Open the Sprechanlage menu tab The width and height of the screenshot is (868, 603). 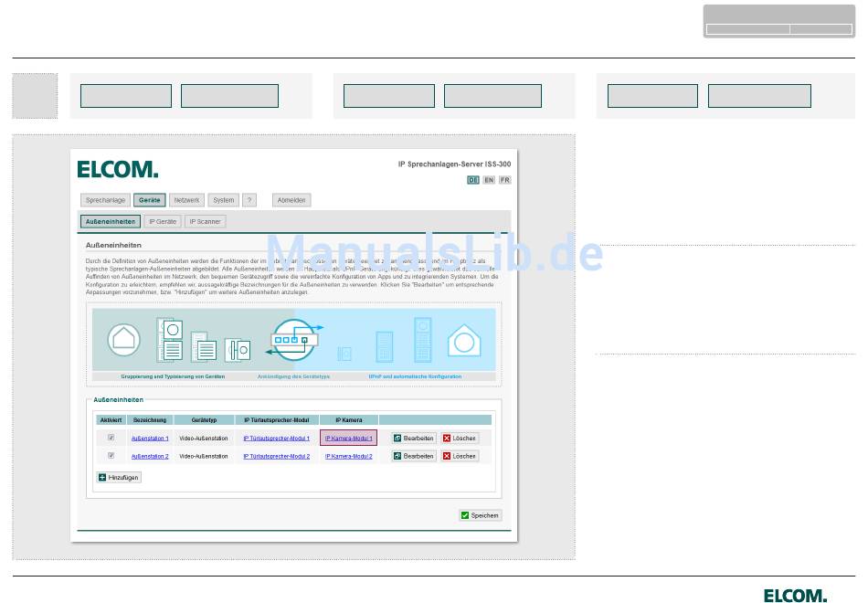[105, 200]
